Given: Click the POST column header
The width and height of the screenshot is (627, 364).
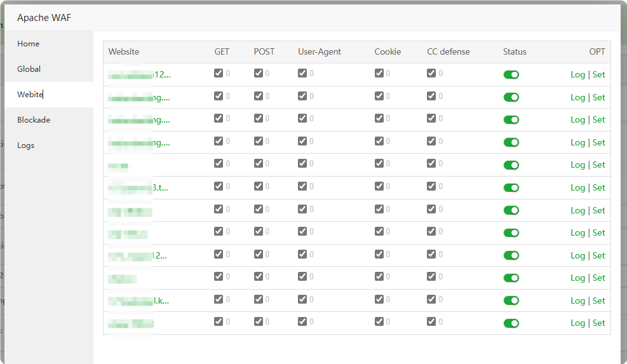Looking at the screenshot, I should coord(264,51).
